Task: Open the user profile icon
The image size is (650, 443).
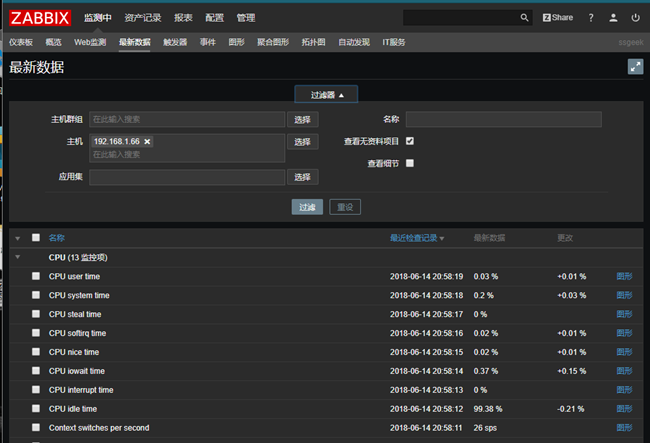Action: [x=613, y=18]
